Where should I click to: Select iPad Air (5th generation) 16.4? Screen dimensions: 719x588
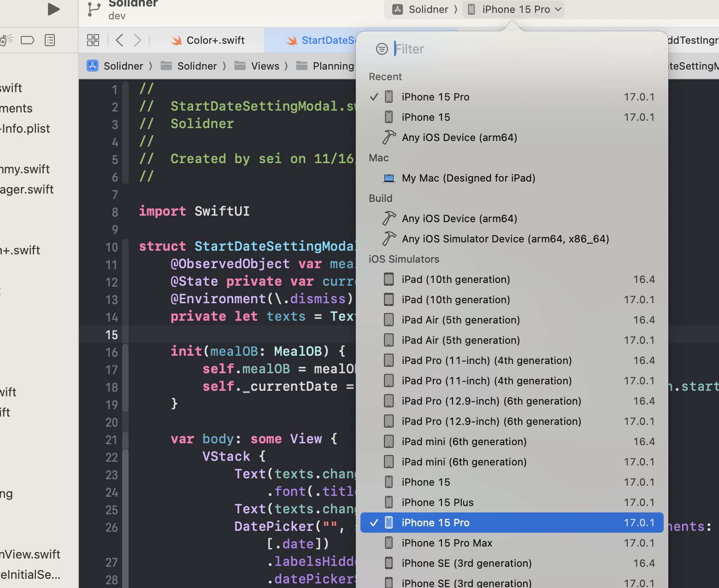(x=512, y=320)
